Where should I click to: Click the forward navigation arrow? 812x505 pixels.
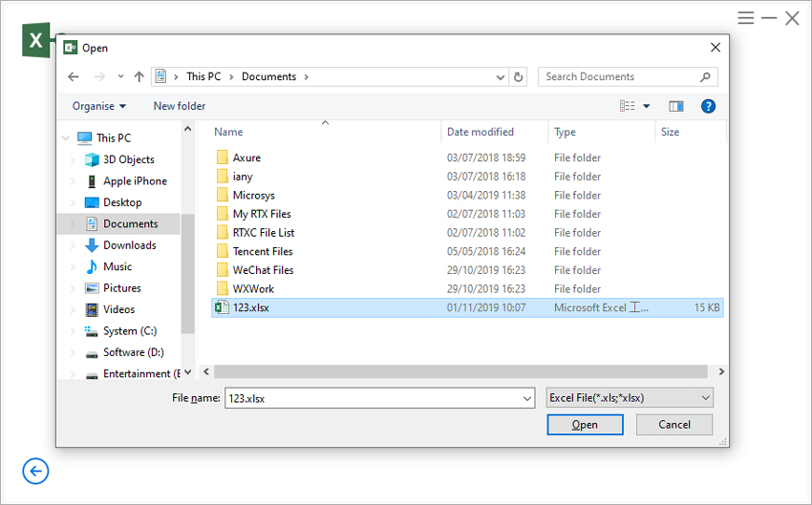(x=99, y=76)
